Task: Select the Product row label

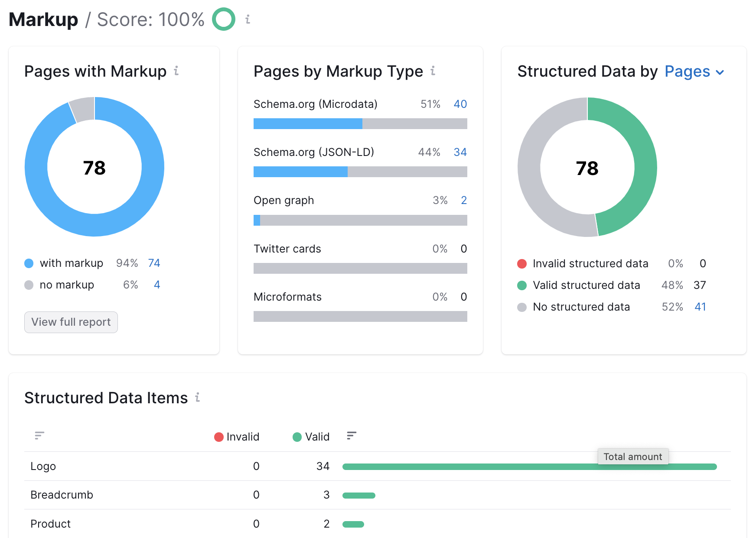Action: pyautogui.click(x=50, y=524)
